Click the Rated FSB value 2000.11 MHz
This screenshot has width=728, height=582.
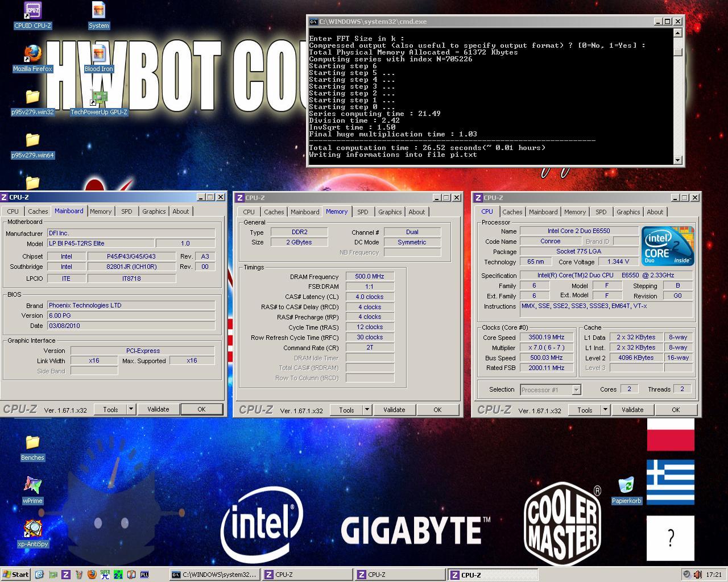[547, 368]
